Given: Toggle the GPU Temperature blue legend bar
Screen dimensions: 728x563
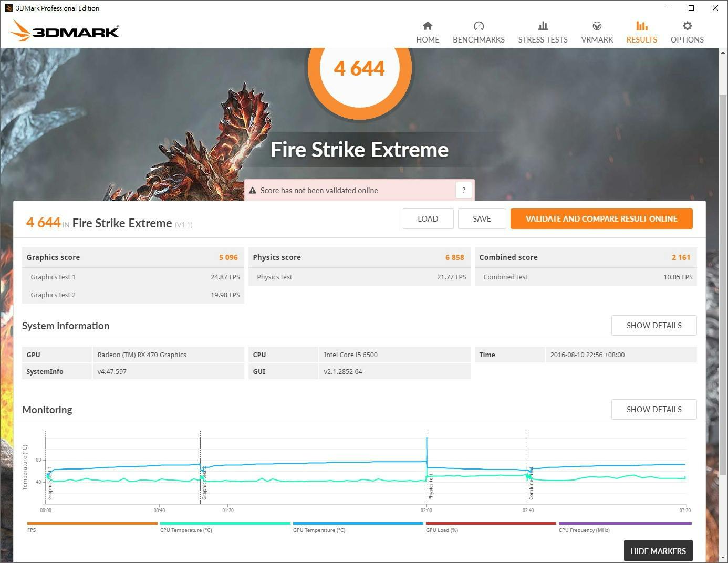Looking at the screenshot, I should click(x=358, y=524).
